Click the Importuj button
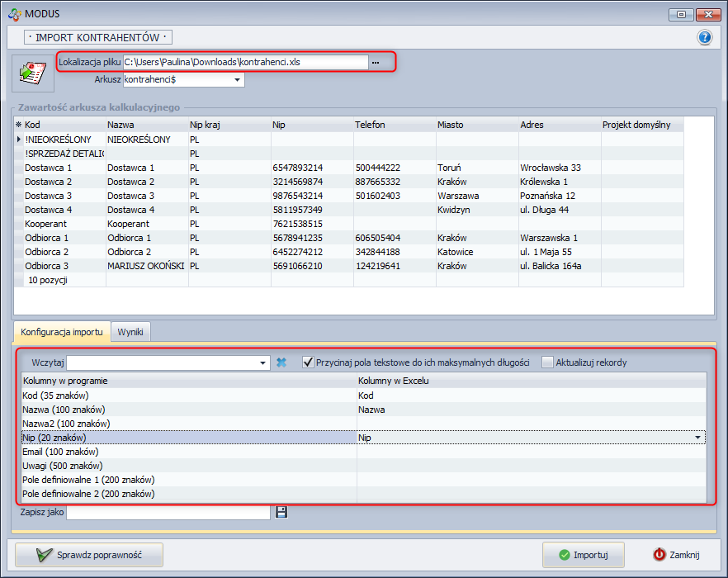 pyautogui.click(x=583, y=555)
